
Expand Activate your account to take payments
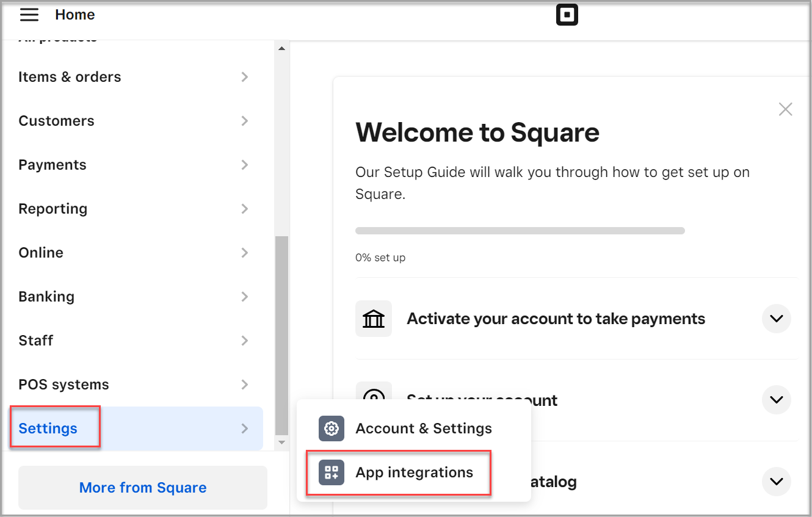click(777, 319)
